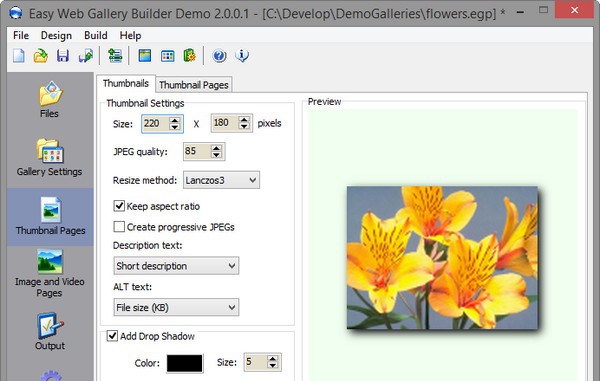The height and width of the screenshot is (381, 600).
Task: Enable Create progressive JPEGs
Action: [119, 226]
